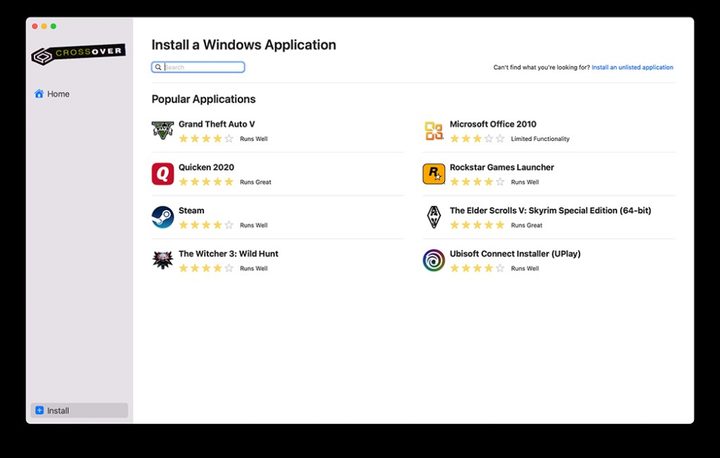
Task: Go to Home in the sidebar
Action: coord(58,94)
